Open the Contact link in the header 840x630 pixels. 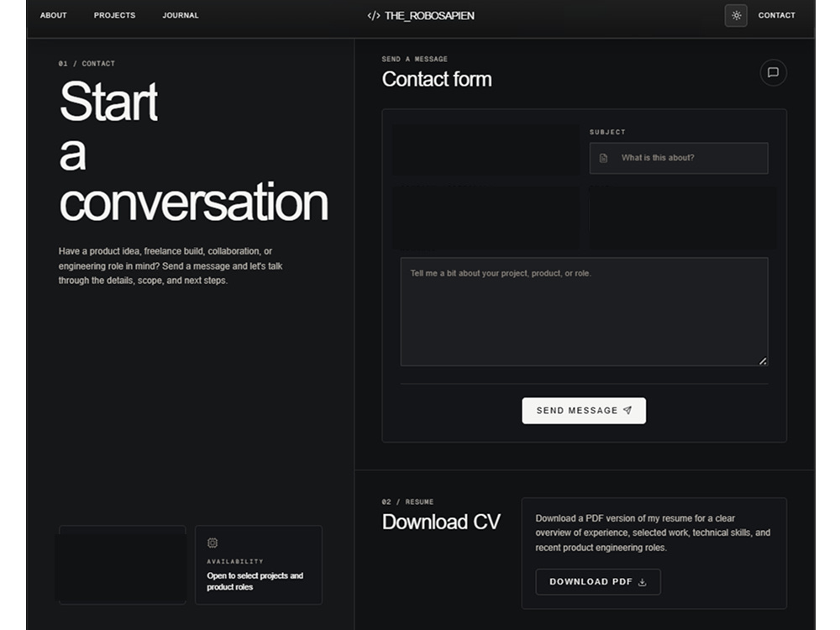pyautogui.click(x=776, y=15)
